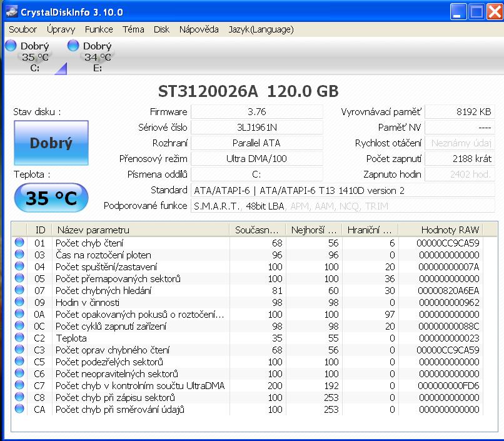This screenshot has height=441, width=504.
Task: Click the 2402 hod. power-on hours field
Action: pos(460,175)
